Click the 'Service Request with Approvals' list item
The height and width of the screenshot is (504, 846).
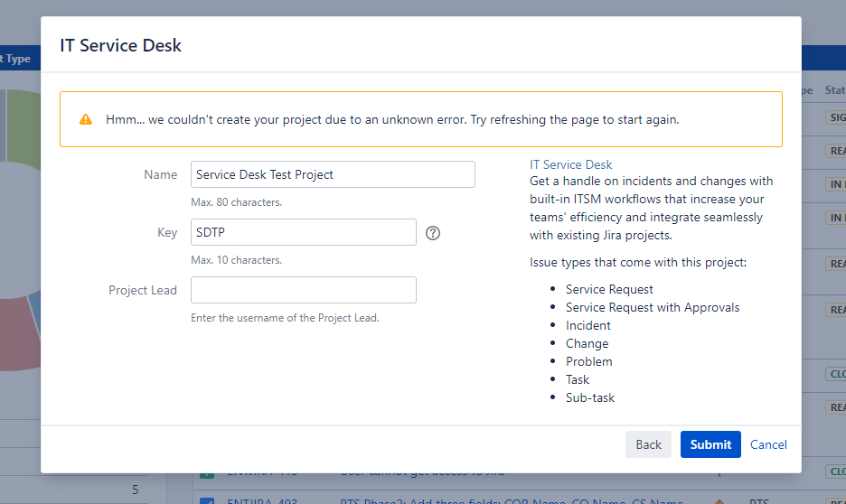(653, 307)
